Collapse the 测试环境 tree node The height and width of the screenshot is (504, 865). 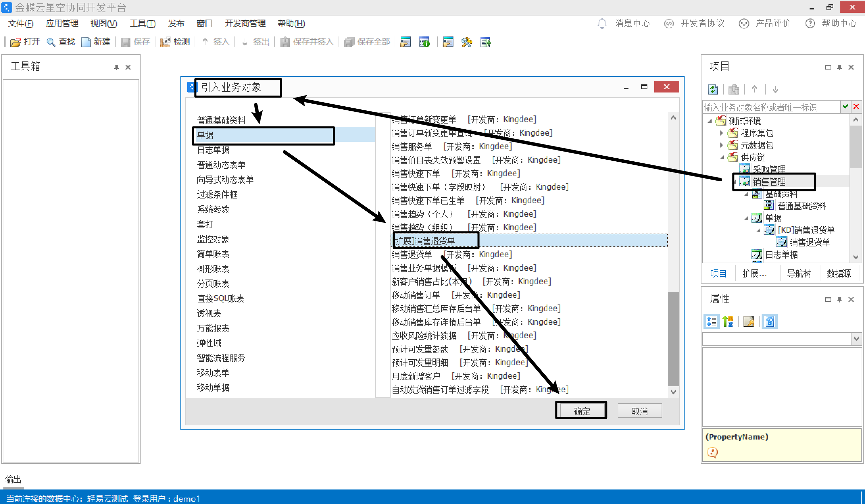point(710,121)
